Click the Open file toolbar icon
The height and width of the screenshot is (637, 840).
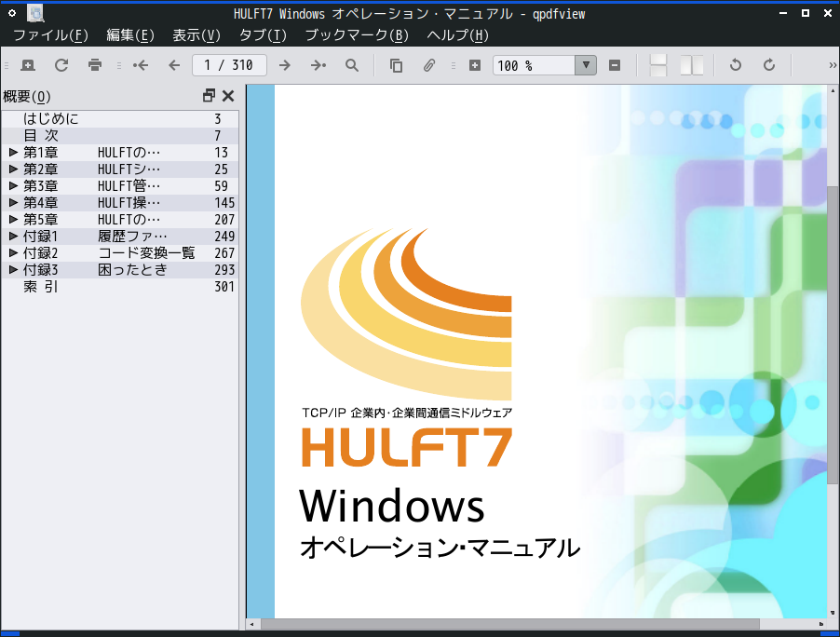coord(28,65)
